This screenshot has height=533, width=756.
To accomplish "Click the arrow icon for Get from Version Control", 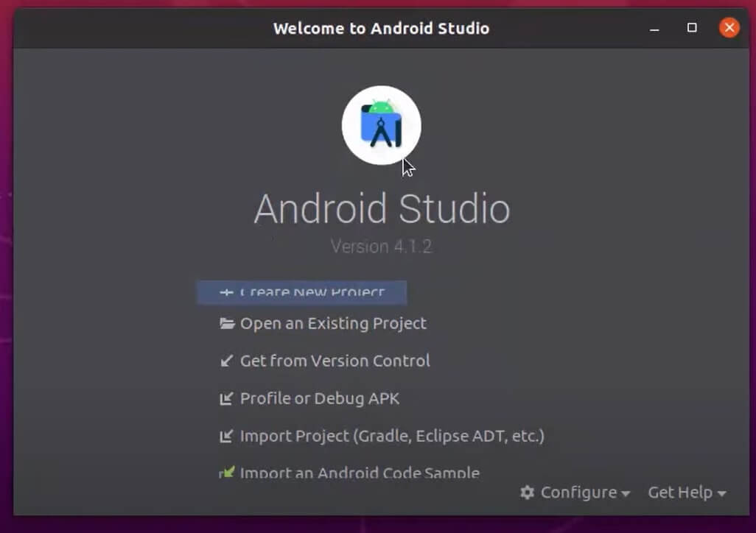I will click(x=227, y=361).
